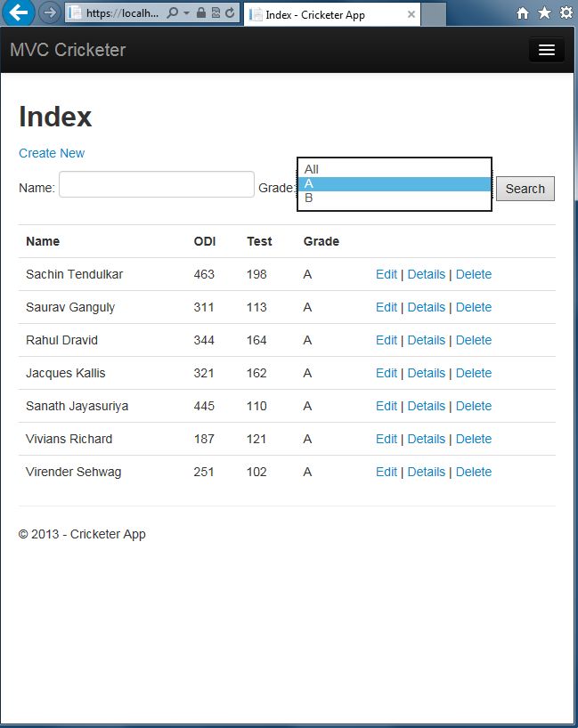Click into the Name text field
Image resolution: width=578 pixels, height=728 pixels.
coord(156,184)
